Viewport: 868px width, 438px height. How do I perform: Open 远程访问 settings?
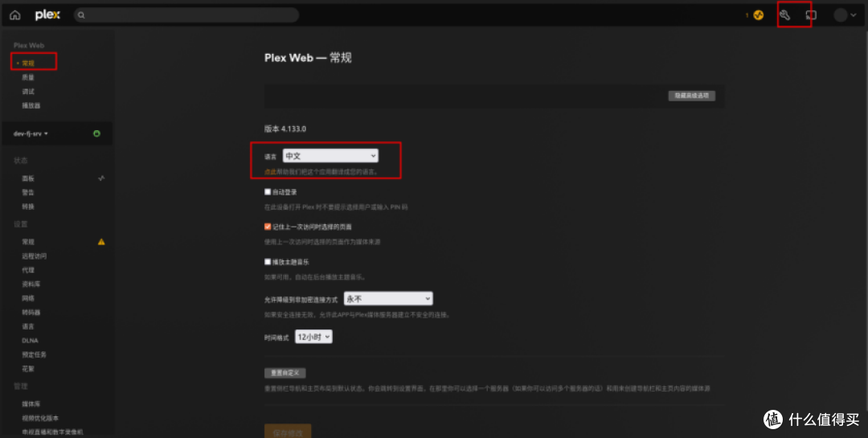point(35,256)
